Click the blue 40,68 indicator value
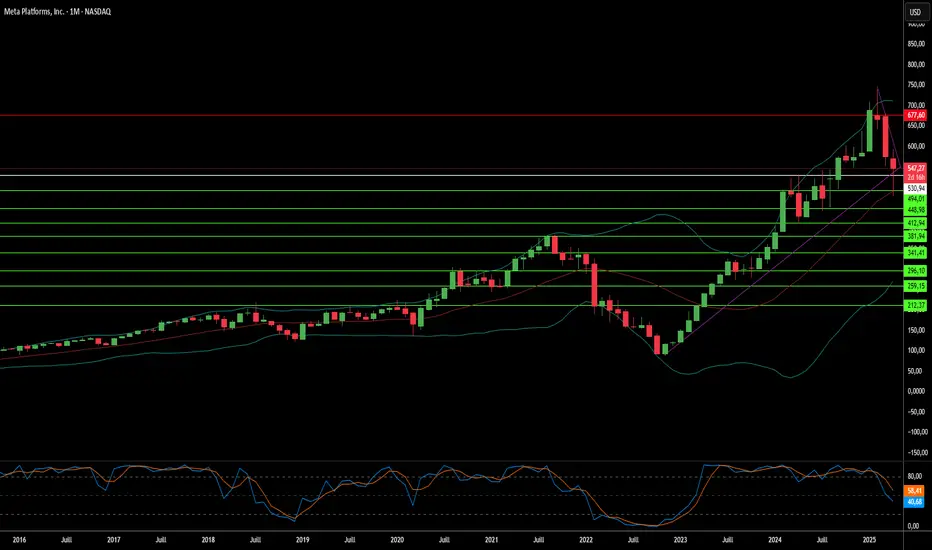 (914, 502)
